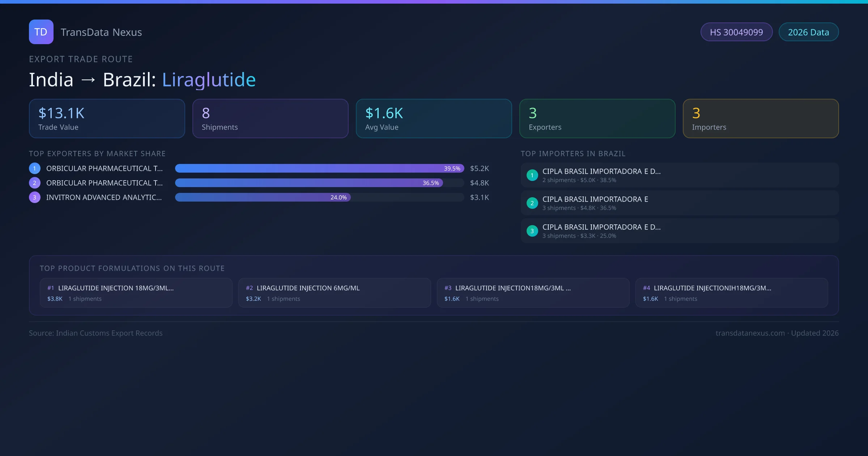Click importer rank 1 green circle
Image resolution: width=868 pixels, height=456 pixels.
532,175
